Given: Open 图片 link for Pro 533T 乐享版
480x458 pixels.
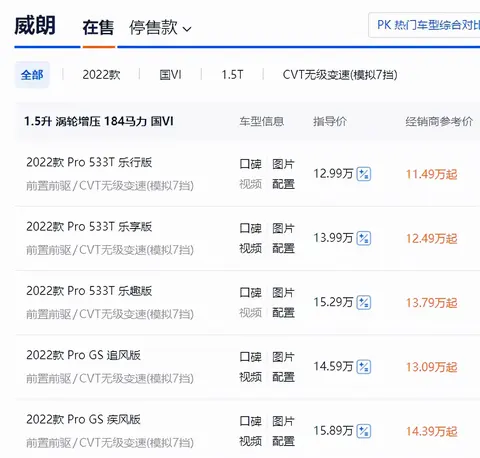Looking at the screenshot, I should (283, 228).
